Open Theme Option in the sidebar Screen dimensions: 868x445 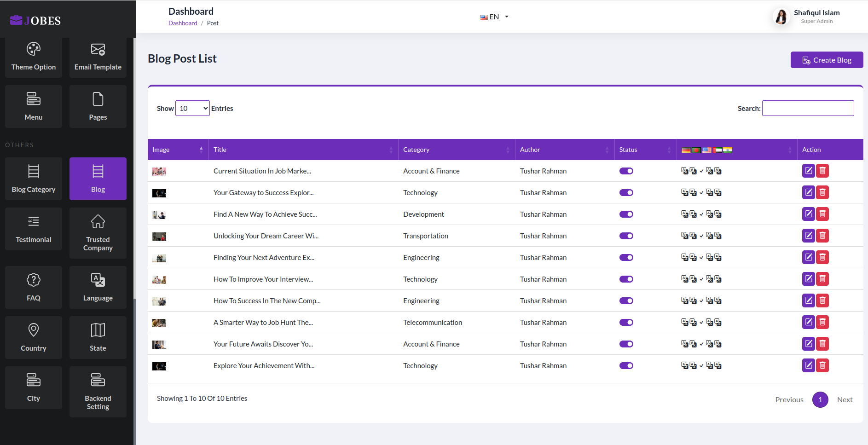34,57
